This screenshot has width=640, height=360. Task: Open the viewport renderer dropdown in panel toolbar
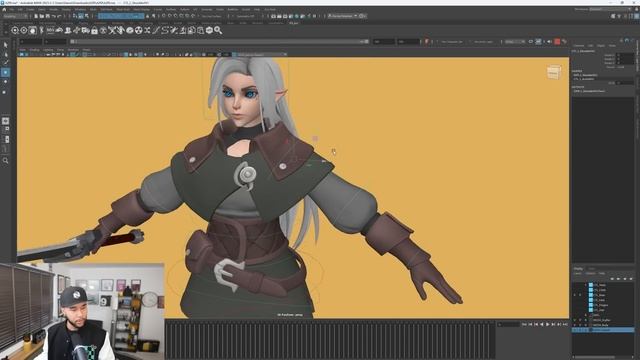point(261,54)
